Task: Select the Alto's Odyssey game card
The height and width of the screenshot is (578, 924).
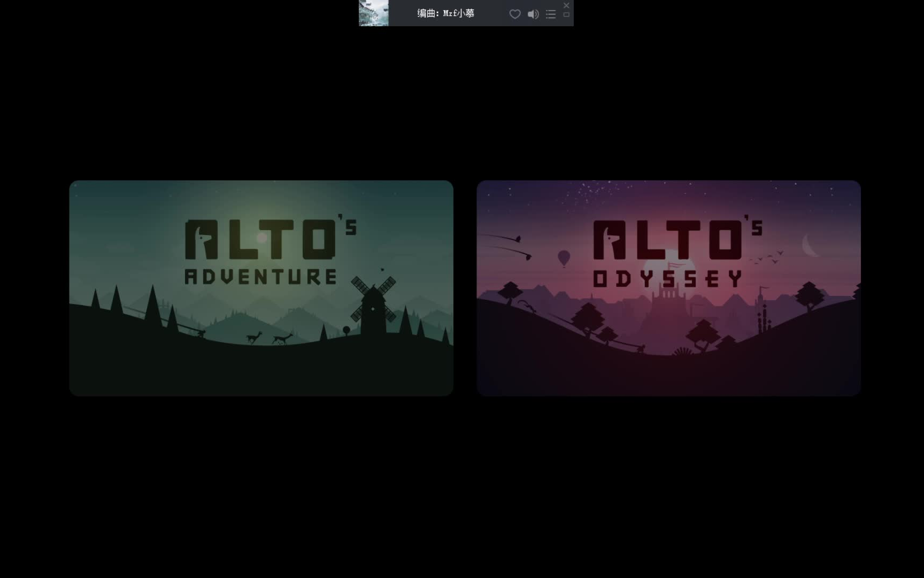Action: [x=668, y=288]
